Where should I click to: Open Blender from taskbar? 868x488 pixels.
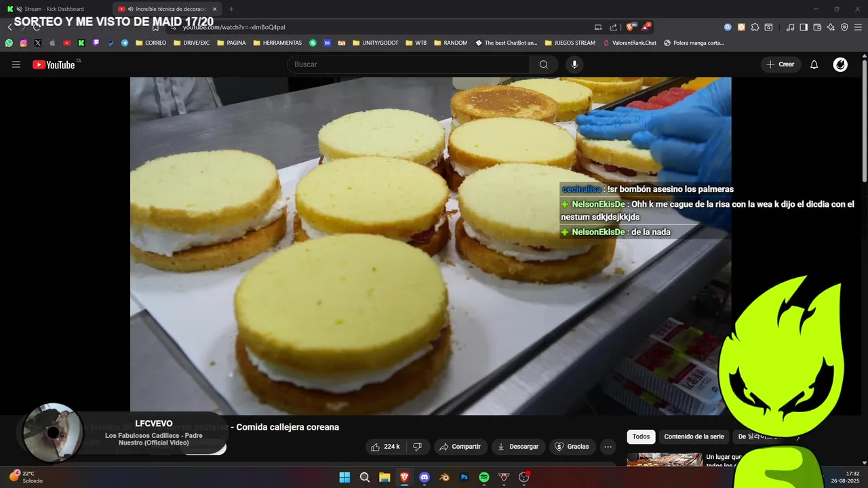coord(444,477)
